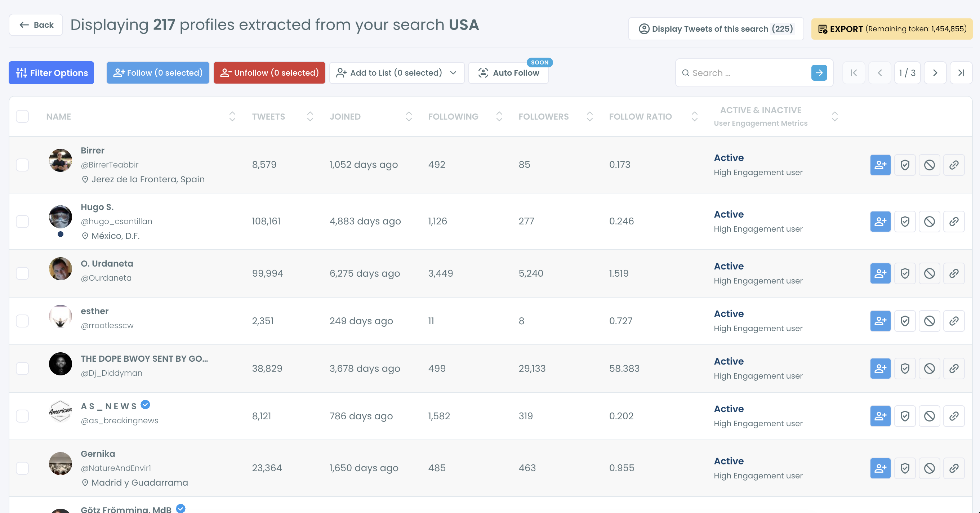980x513 pixels.
Task: Click the follow icon for Birrer
Action: 880,165
